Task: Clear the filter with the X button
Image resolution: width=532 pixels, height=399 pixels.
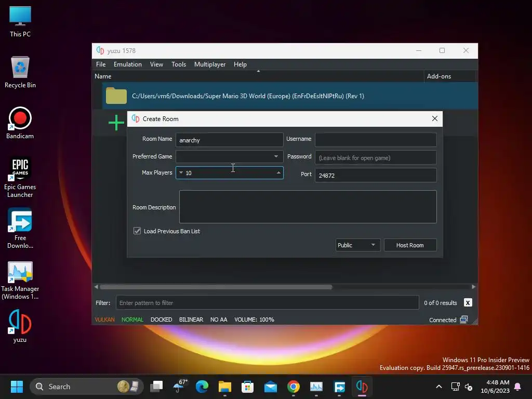Action: [468, 303]
